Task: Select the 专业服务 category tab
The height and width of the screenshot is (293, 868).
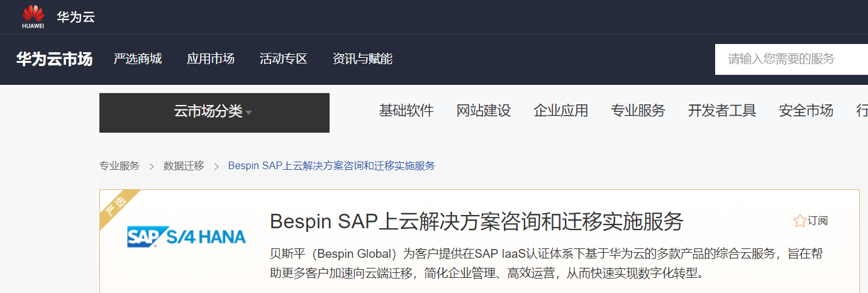Action: [x=638, y=111]
